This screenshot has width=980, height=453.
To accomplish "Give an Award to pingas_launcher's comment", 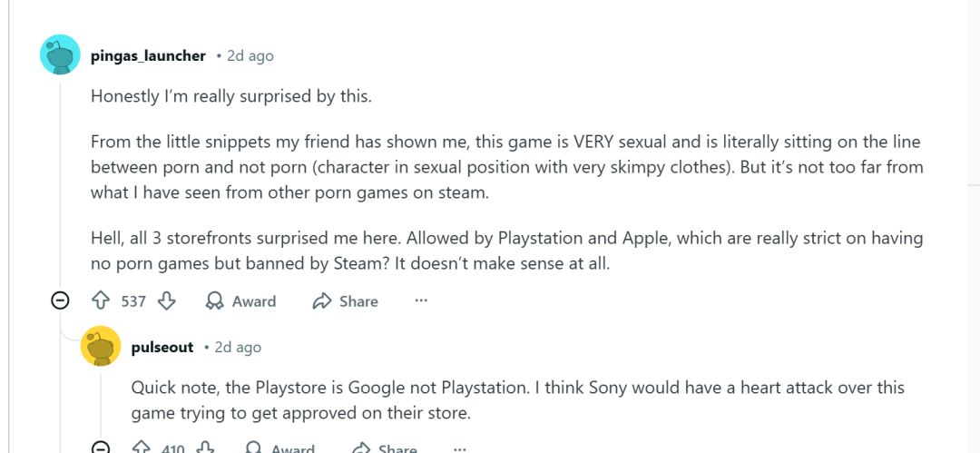I will (x=240, y=301).
